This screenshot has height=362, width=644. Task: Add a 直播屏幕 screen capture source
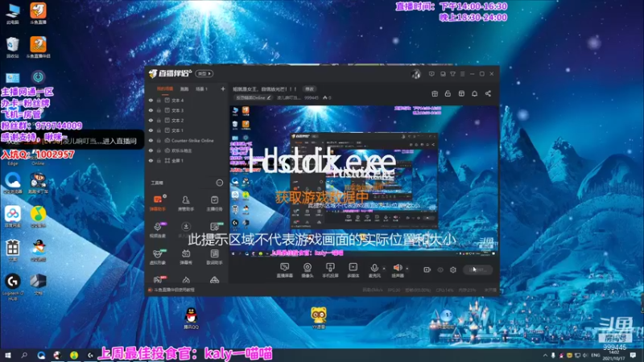[x=284, y=270]
